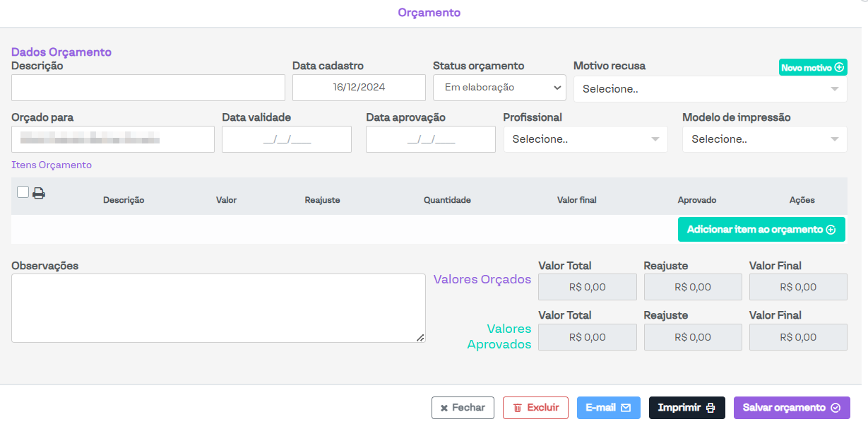Viewport: 868px width, 429px height.
Task: Save using the Salvar orçamento button
Action: pyautogui.click(x=791, y=408)
